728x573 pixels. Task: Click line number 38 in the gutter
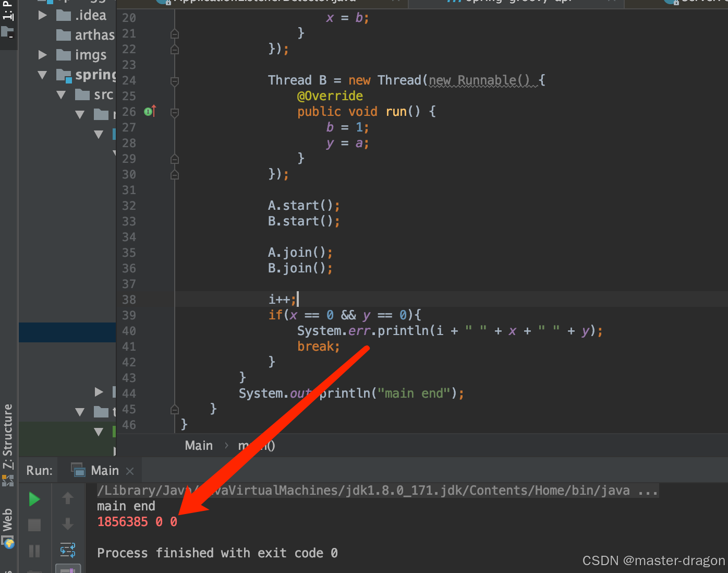pos(129,300)
